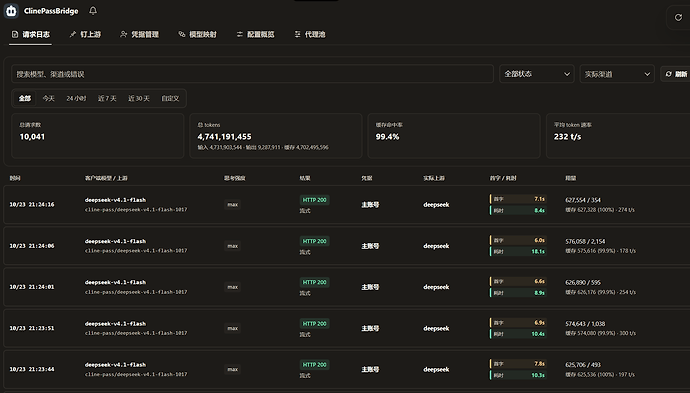Screen dimensions: 690x393
Task: Open notifications via the bell icon
Action: pyautogui.click(x=93, y=11)
